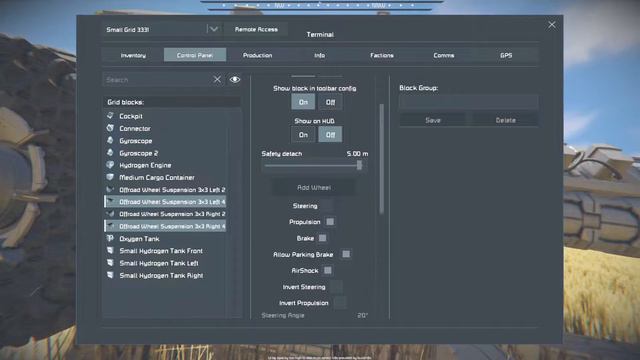Clear the search field with X
Image resolution: width=640 pixels, height=360 pixels.
point(217,80)
